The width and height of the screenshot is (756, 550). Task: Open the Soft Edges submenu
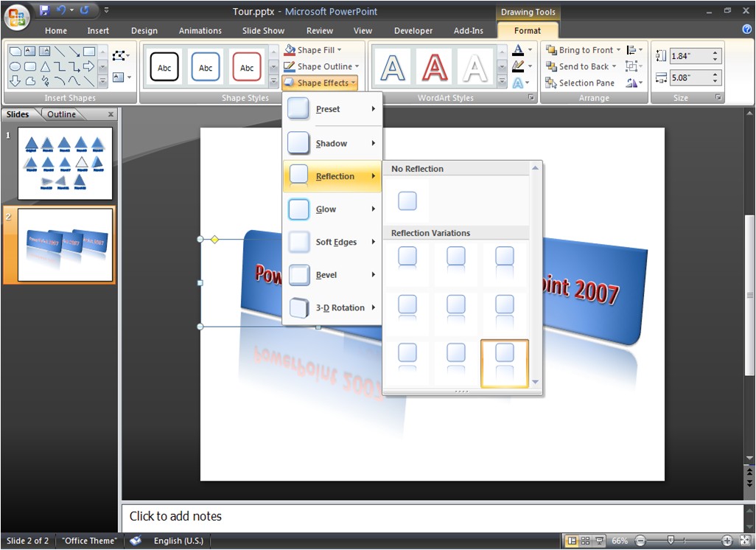(x=332, y=242)
